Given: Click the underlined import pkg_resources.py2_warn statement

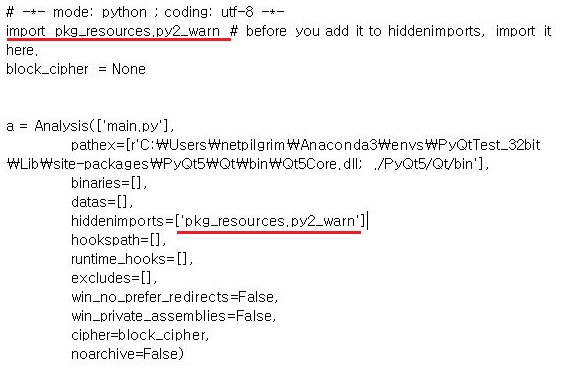Looking at the screenshot, I should click(113, 31).
